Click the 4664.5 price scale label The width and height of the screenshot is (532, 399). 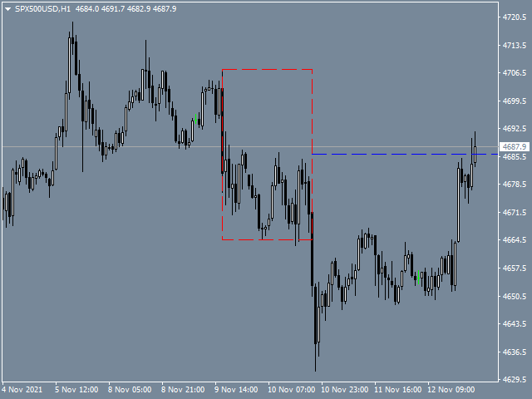(x=515, y=240)
